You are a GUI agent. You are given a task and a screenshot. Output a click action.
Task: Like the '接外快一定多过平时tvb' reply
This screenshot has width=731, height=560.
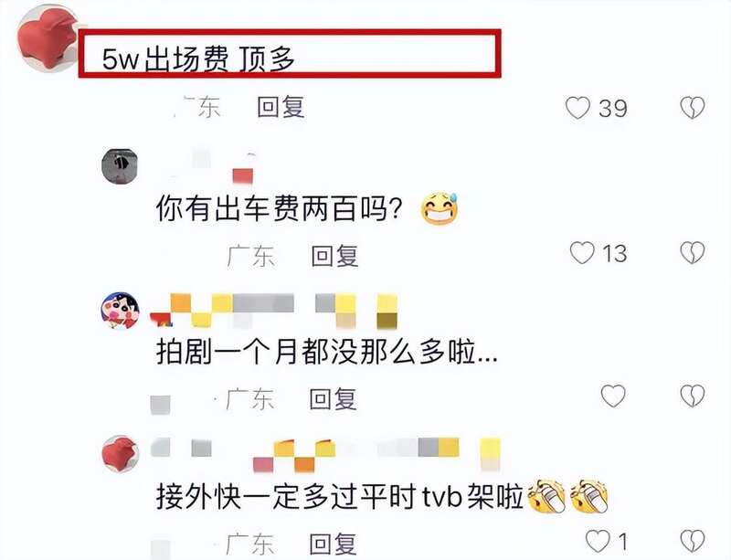click(x=598, y=541)
